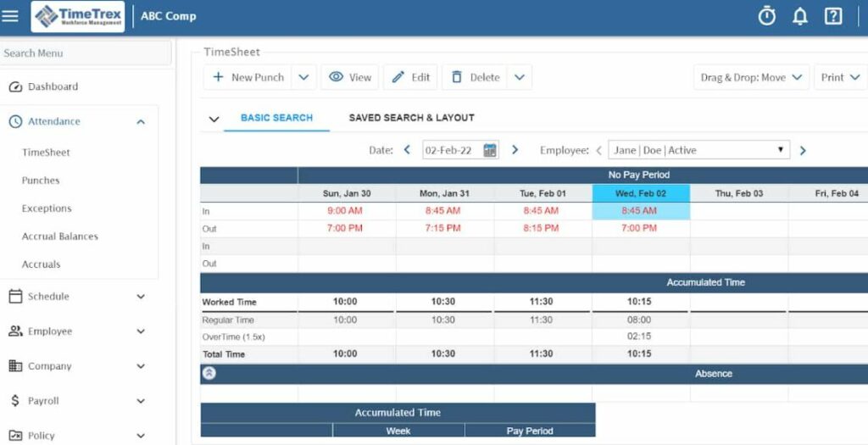Collapse the Attendance menu section
Image resolution: width=868 pixels, height=445 pixels.
click(141, 122)
